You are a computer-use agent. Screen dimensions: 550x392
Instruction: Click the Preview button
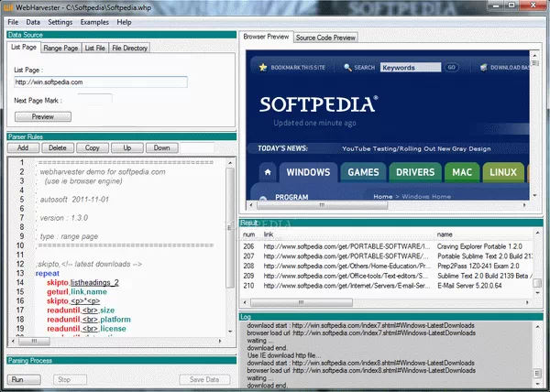point(43,117)
